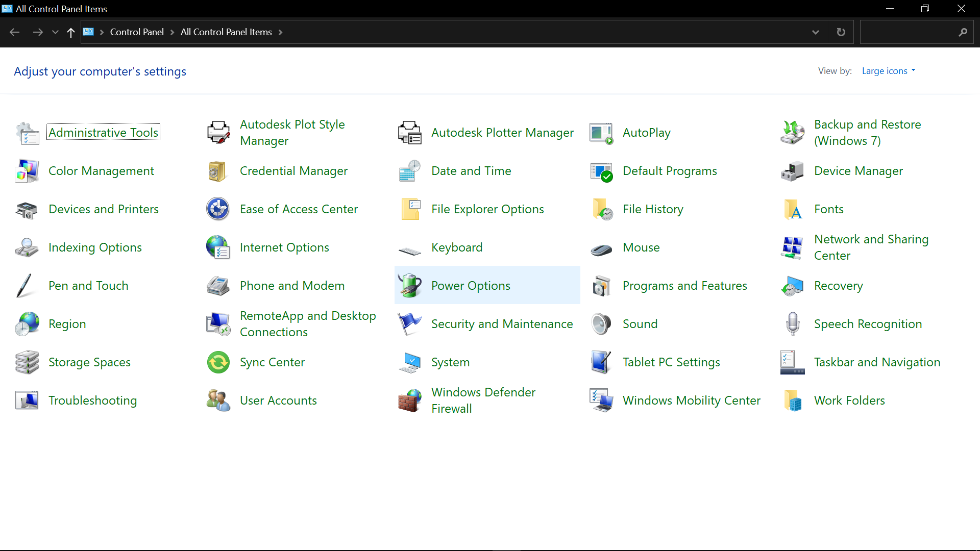
Task: Open the Storage Spaces link
Action: (89, 362)
